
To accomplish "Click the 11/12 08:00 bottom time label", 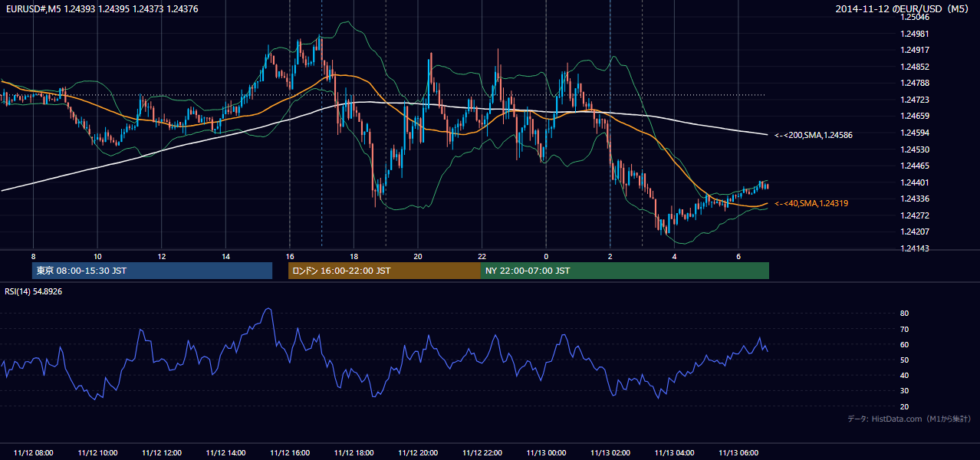I will [x=33, y=453].
